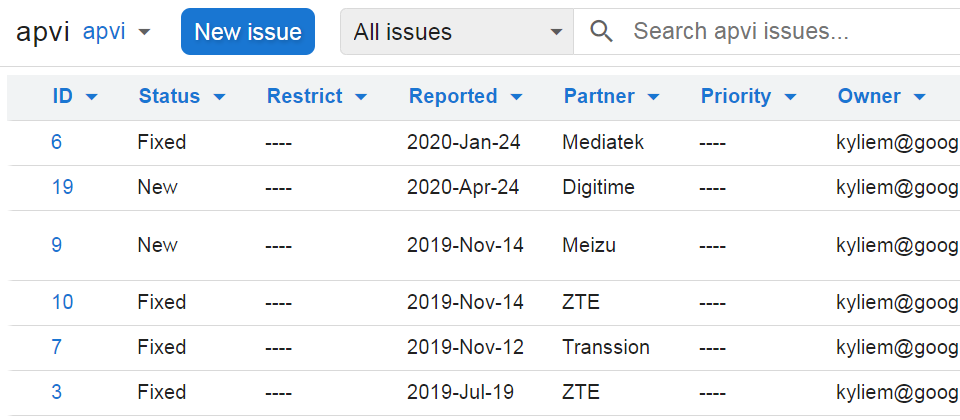Open the Reported column header menu

pyautogui.click(x=466, y=97)
